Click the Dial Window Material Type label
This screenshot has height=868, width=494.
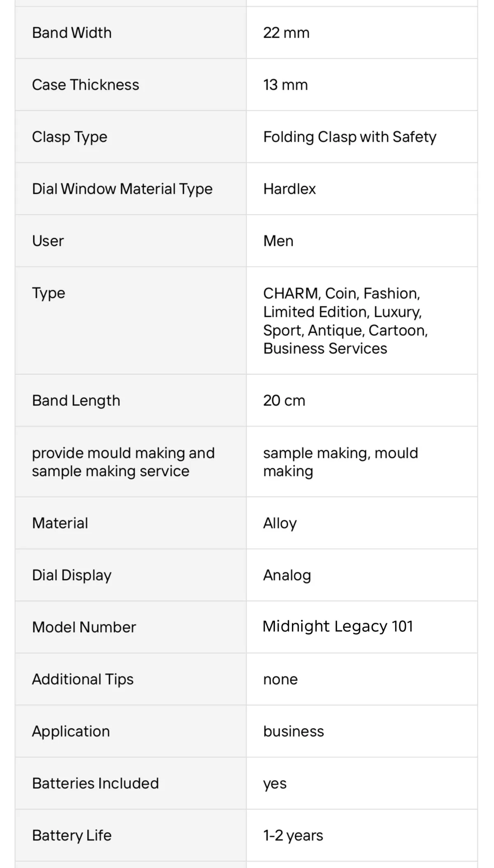(x=122, y=189)
